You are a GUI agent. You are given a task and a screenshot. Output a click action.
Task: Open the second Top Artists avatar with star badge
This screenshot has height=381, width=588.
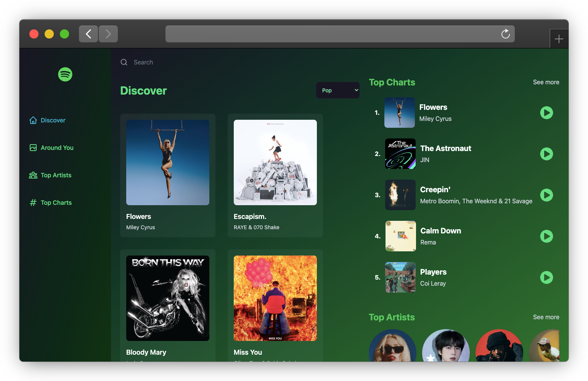(446, 346)
